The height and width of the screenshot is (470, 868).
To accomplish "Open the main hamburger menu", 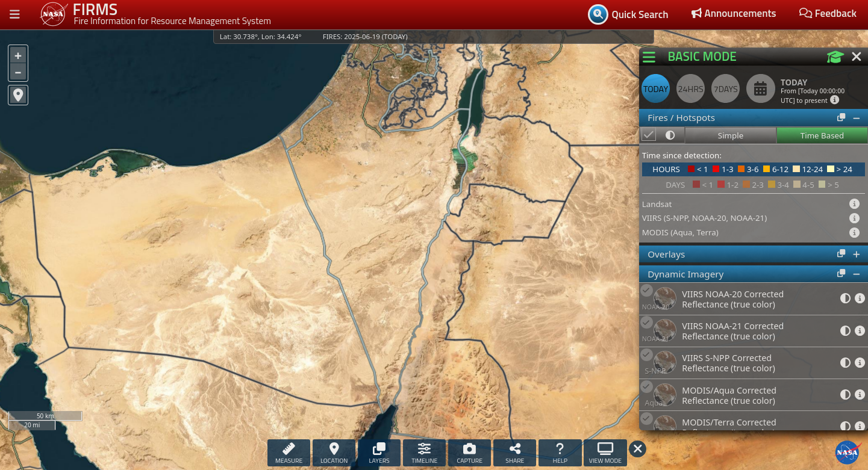I will pos(14,14).
